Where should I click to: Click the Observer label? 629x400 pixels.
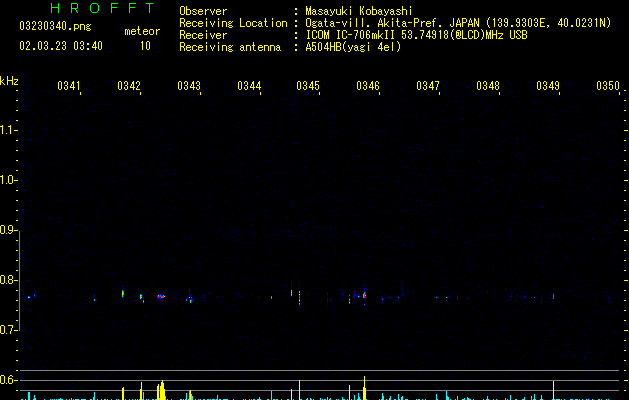[203, 11]
